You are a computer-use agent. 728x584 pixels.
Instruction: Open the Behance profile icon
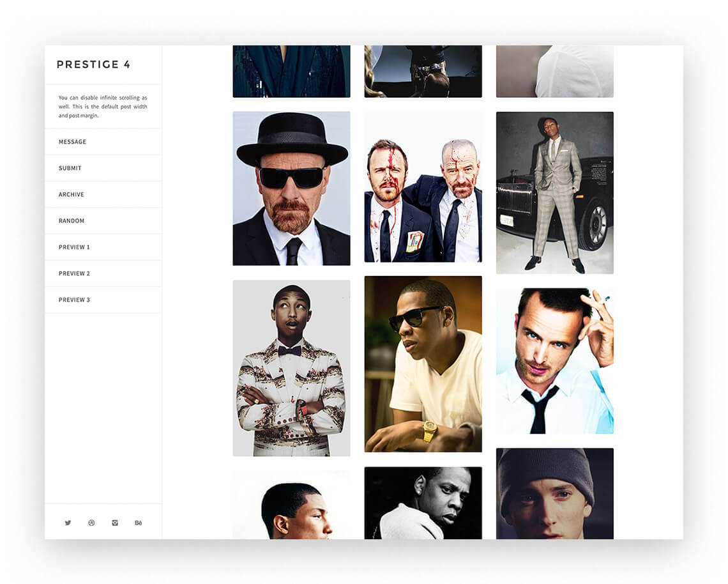pos(139,523)
